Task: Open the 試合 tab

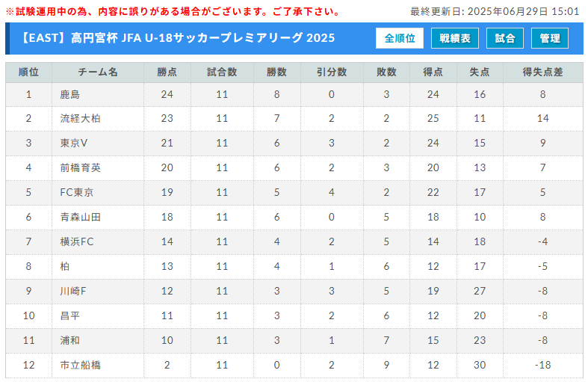Action: (x=505, y=38)
